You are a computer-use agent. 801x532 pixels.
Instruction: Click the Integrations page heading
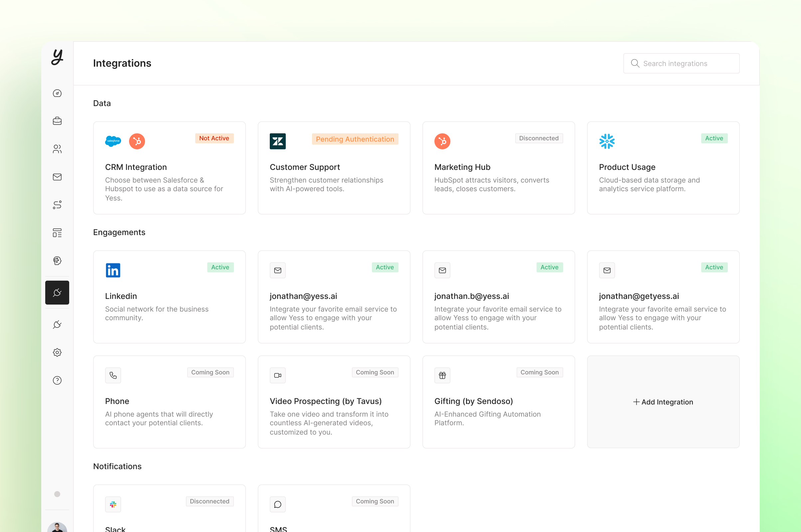tap(122, 63)
